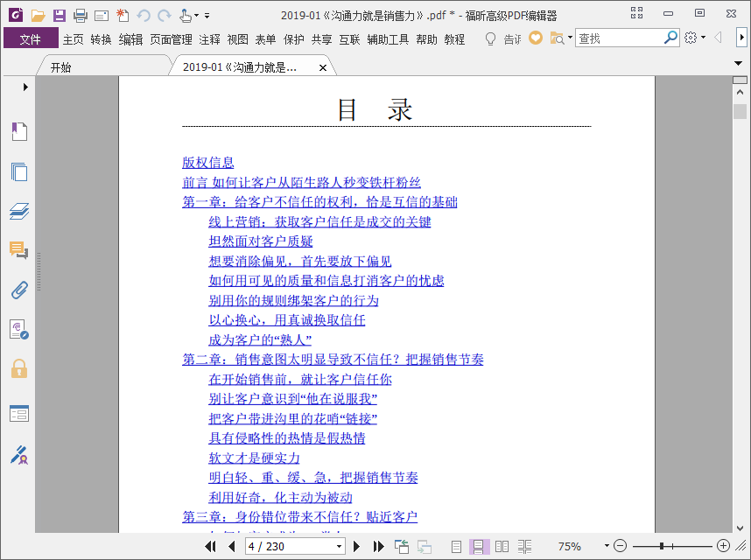Click the lightbulb tell-me icon
The image size is (751, 560).
pos(490,38)
